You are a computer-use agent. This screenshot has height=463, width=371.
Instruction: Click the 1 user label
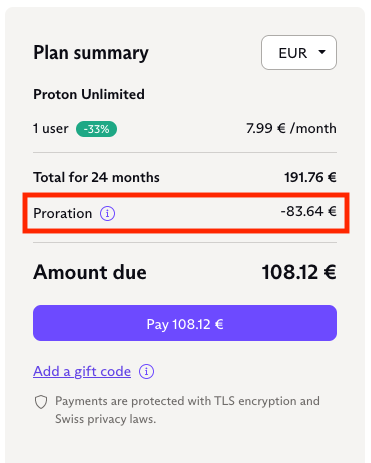point(51,129)
